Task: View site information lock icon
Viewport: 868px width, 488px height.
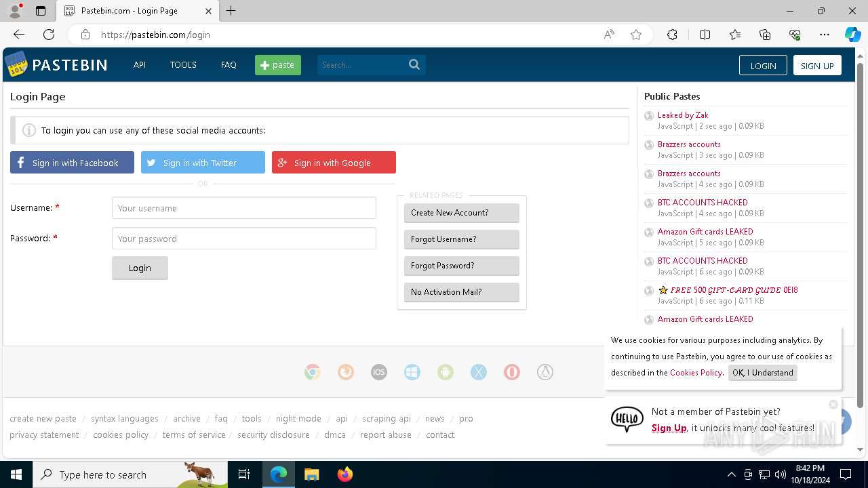Action: point(85,35)
